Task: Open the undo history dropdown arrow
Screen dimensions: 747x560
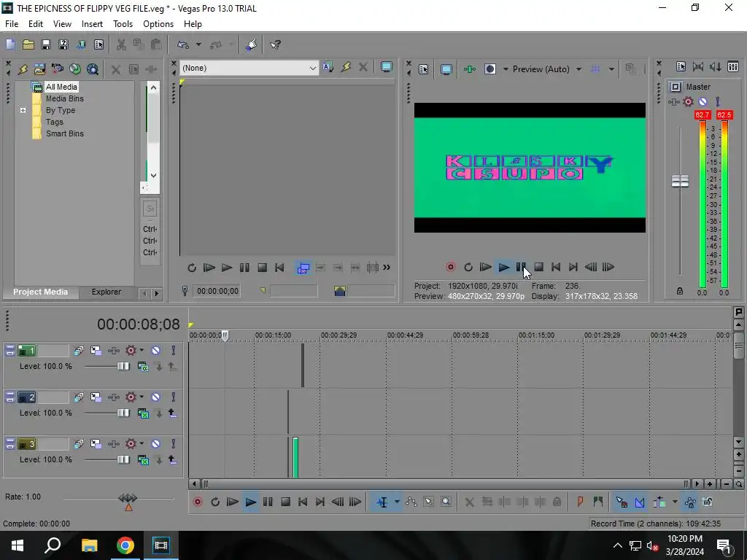Action: click(198, 44)
